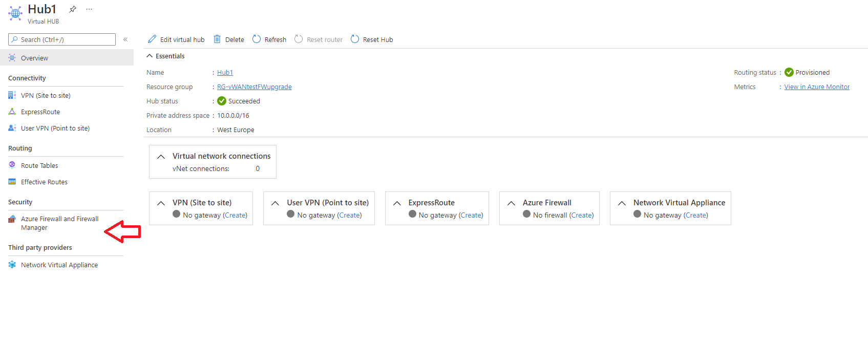Screen dimensions: 868x342
Task: Click the Refresh icon
Action: coord(257,39)
